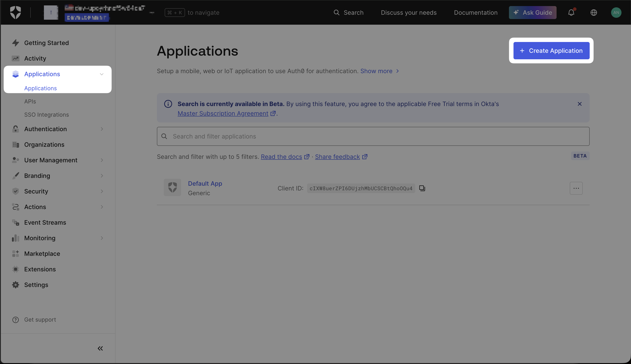Click the Activity chart icon
631x364 pixels.
[x=16, y=58]
